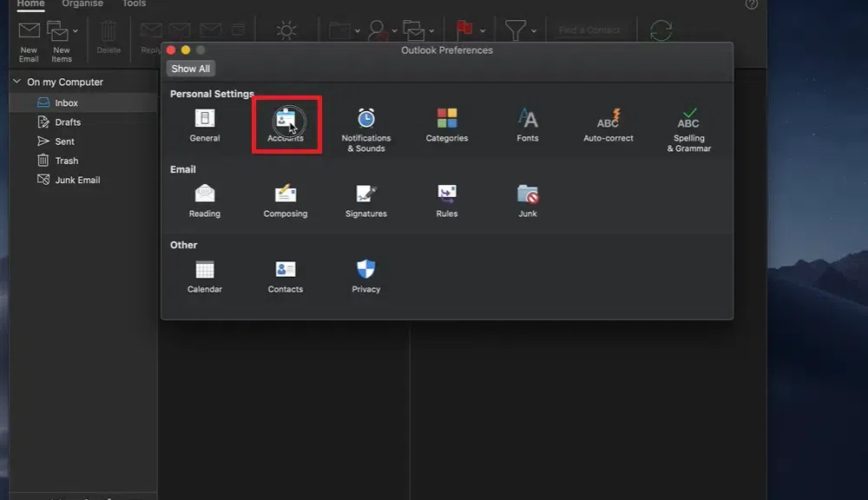Click the folder-with-envelope toolbar icon
Image resolution: width=868 pixels, height=500 pixels.
(413, 30)
